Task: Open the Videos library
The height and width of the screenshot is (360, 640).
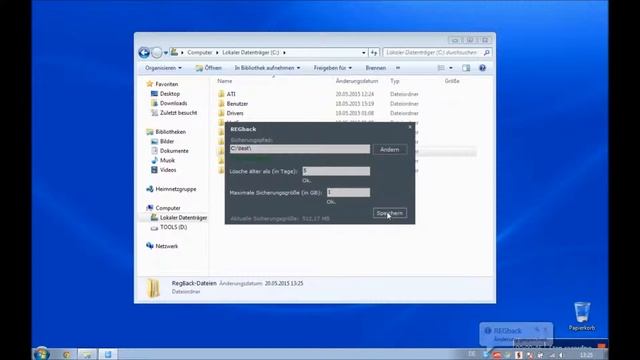Action: point(164,170)
